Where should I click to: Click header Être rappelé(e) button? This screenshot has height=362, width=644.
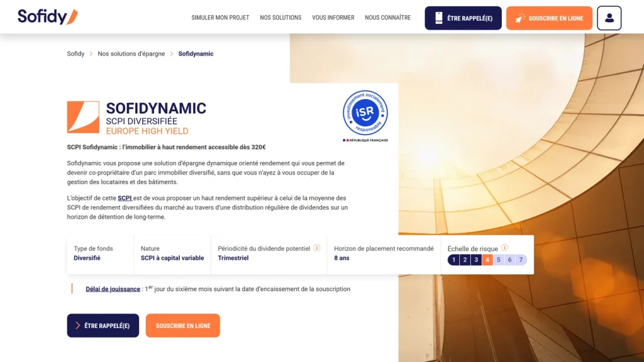464,18
